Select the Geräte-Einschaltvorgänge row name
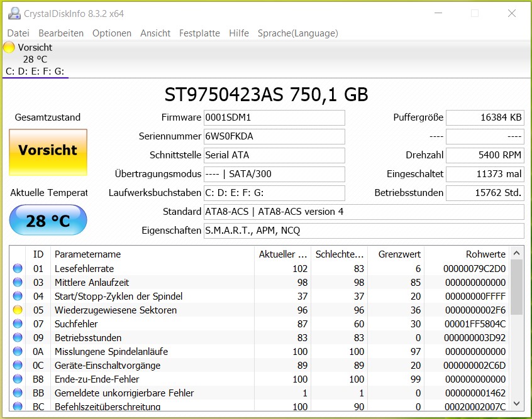532x419 pixels. (x=107, y=366)
